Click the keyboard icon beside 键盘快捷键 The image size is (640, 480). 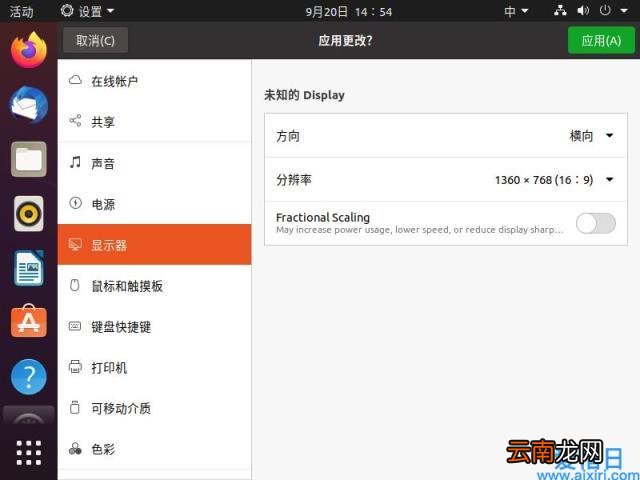[x=75, y=326]
